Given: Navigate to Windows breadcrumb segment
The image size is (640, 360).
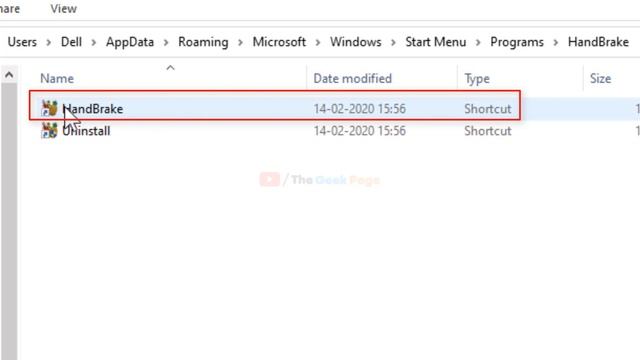Looking at the screenshot, I should tap(356, 42).
